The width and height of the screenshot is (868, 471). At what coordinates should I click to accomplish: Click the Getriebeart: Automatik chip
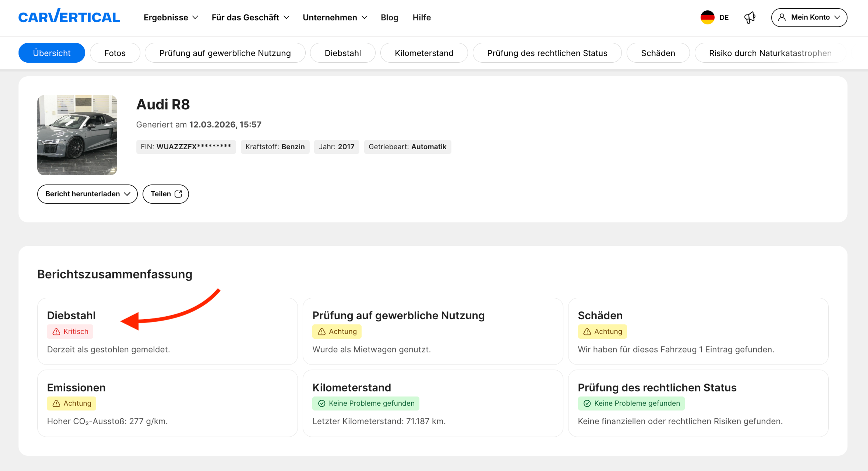[407, 146]
